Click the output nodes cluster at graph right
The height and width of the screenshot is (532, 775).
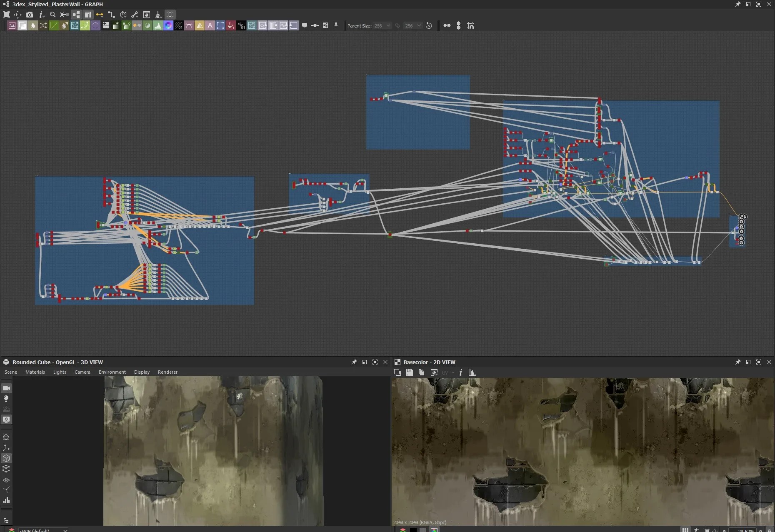click(741, 230)
